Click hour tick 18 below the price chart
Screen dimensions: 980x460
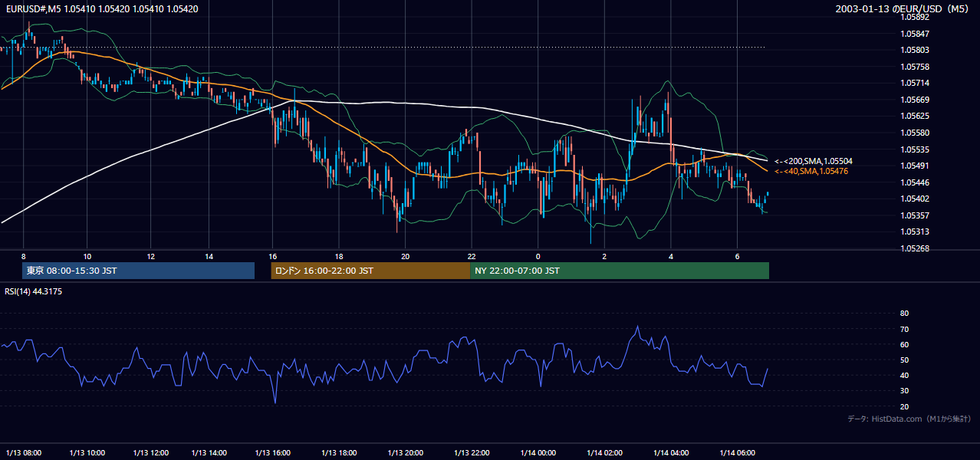click(x=339, y=256)
